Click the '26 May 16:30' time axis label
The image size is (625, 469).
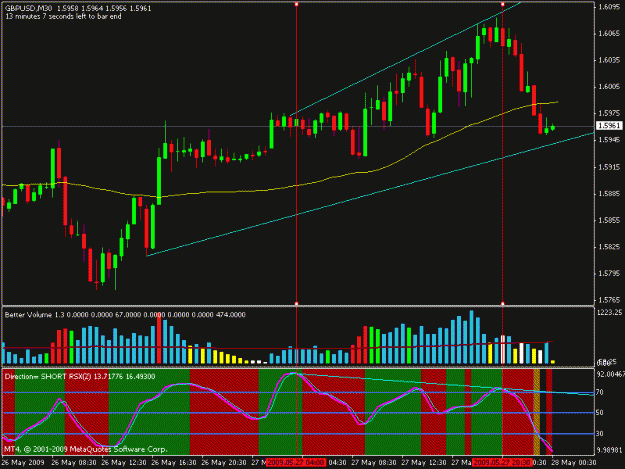pos(174,463)
